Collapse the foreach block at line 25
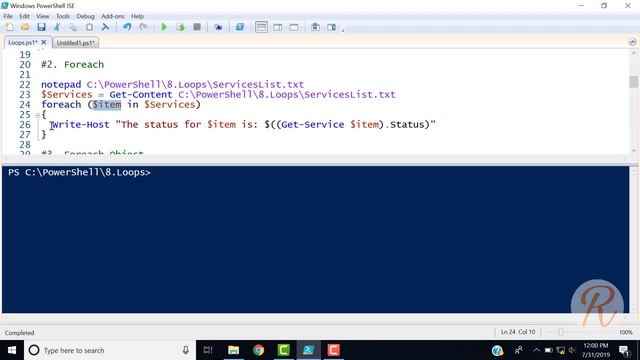The image size is (640, 360). 37,116
